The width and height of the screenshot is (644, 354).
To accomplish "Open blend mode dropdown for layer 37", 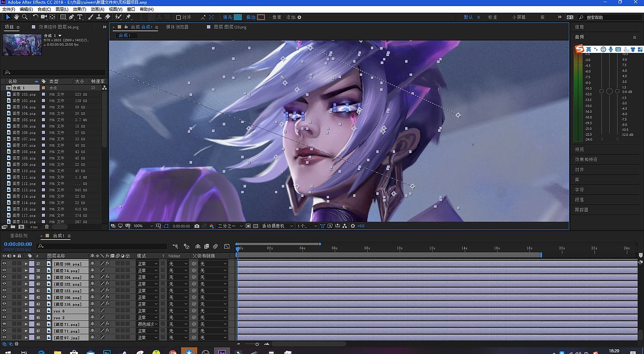I will 147,264.
